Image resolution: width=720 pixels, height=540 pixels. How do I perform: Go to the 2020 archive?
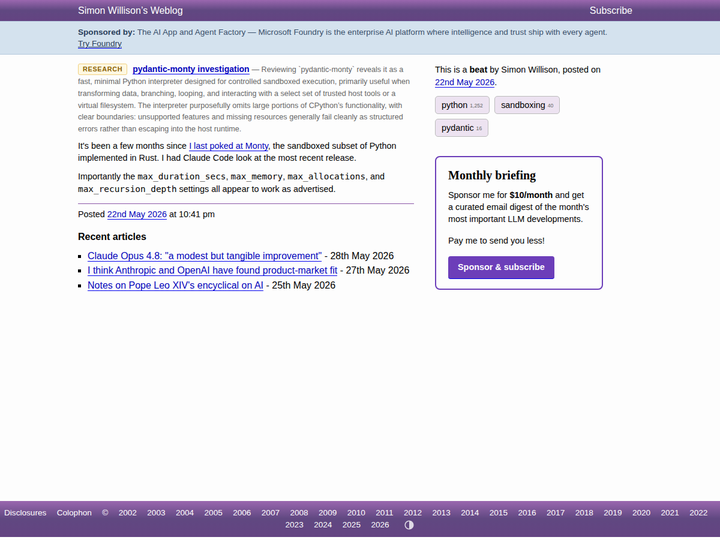point(641,513)
